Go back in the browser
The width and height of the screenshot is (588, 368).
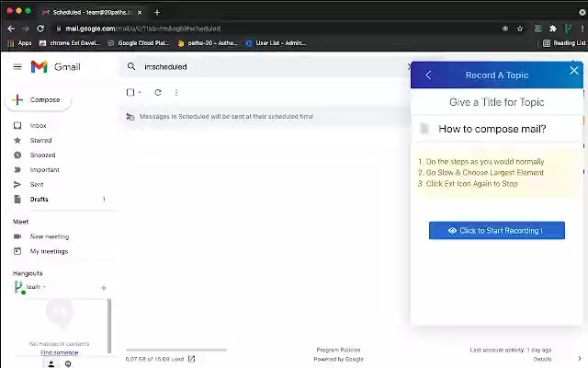point(11,29)
